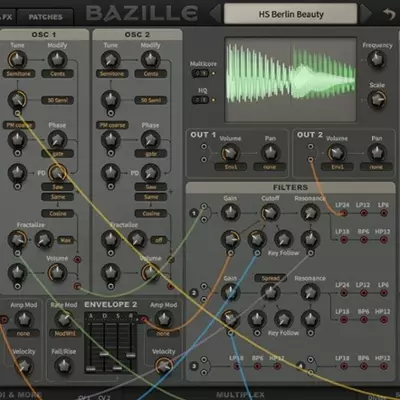Image resolution: width=400 pixels, height=400 pixels.
Task: Click the Filter 2 LP12 output jack
Action: [364, 293]
